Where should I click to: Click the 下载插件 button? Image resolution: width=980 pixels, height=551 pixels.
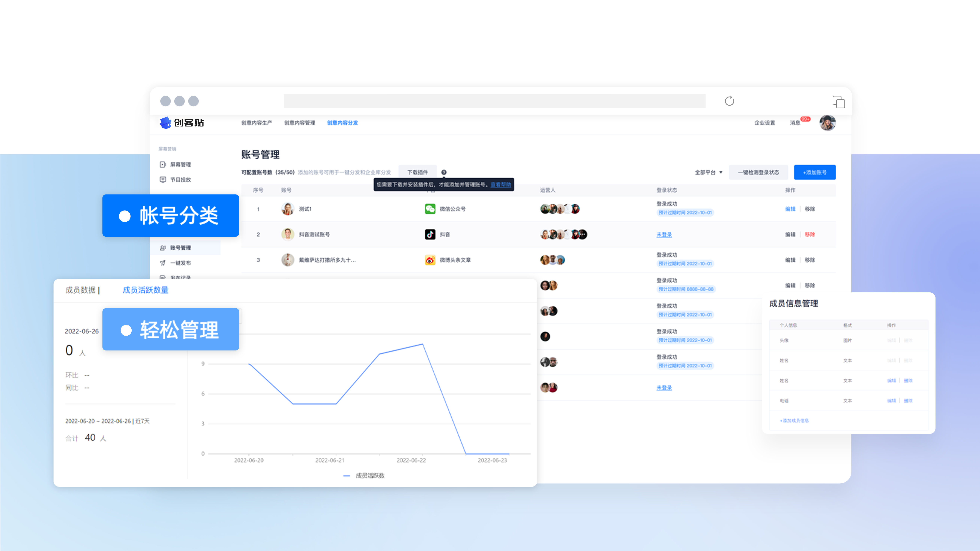417,172
